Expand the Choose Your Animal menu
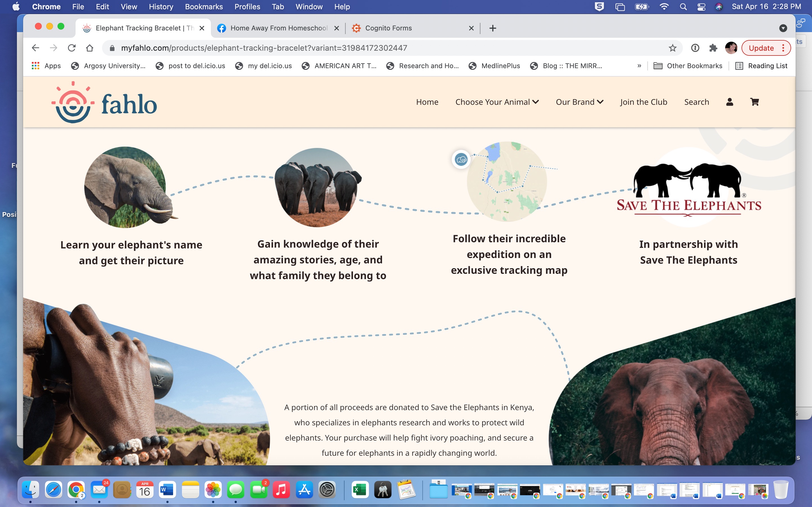 [497, 102]
